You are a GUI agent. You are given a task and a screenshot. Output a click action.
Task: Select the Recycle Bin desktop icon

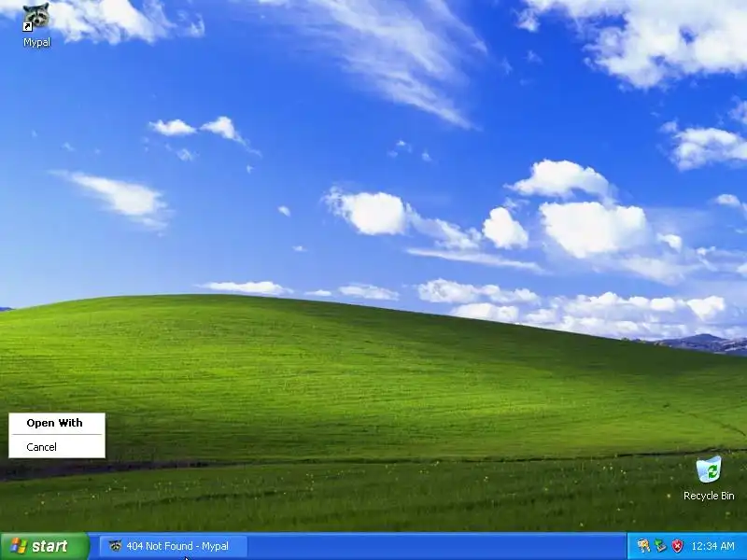tap(709, 478)
